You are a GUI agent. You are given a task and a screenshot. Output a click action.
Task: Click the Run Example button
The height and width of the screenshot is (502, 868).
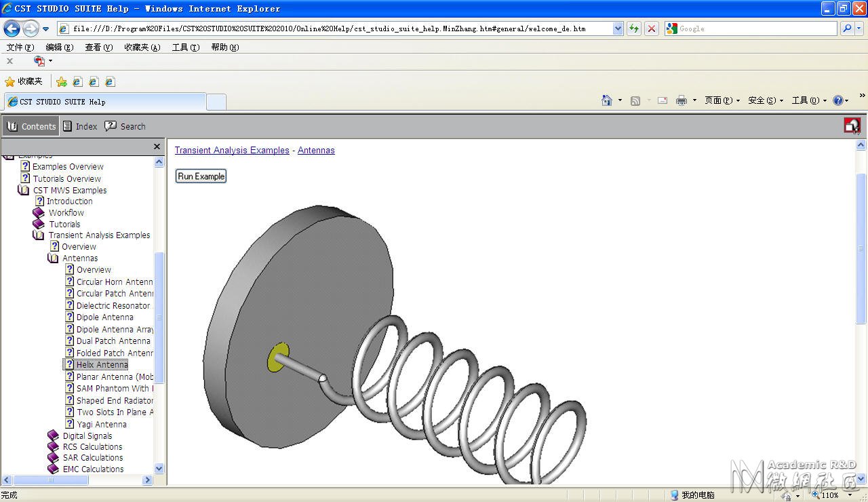click(x=201, y=176)
